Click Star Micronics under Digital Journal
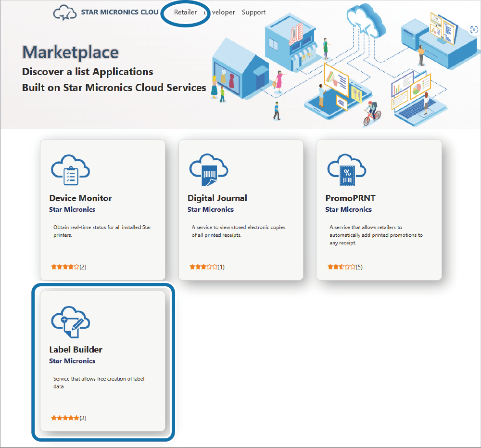The image size is (481, 448). coord(211,209)
